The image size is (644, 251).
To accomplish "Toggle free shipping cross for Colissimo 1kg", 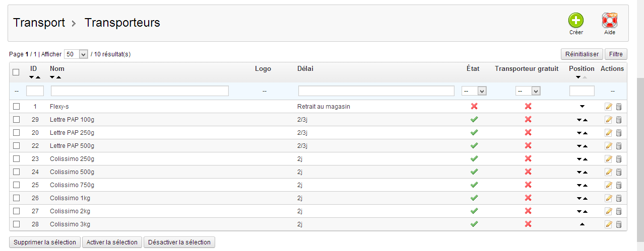I will click(x=528, y=198).
